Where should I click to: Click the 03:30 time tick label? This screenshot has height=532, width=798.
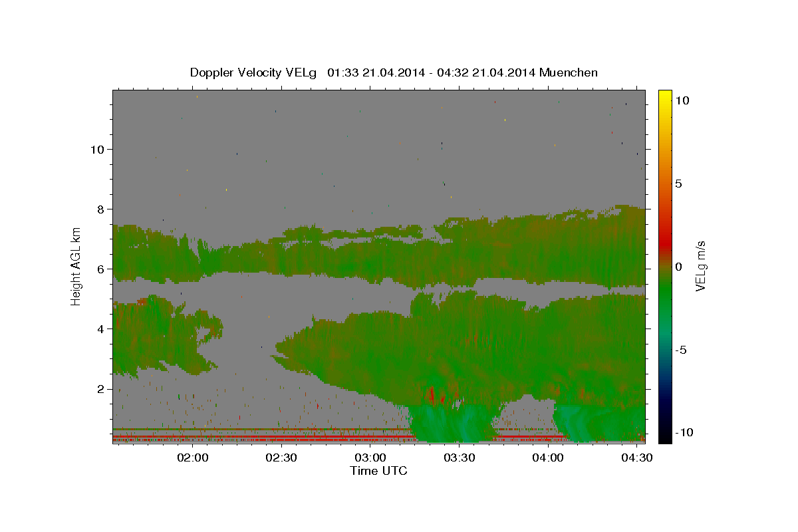[460, 458]
